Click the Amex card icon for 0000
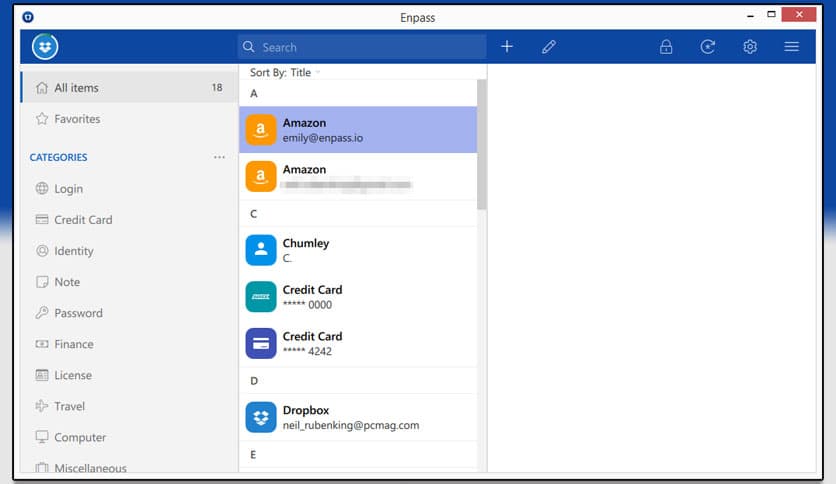Viewport: 836px width, 484px height. pos(261,297)
